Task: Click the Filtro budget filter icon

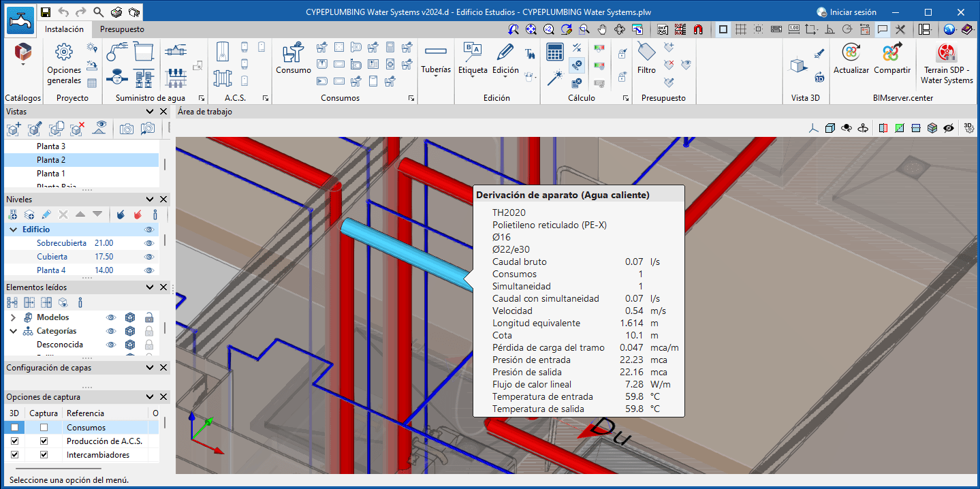Action: point(646,58)
